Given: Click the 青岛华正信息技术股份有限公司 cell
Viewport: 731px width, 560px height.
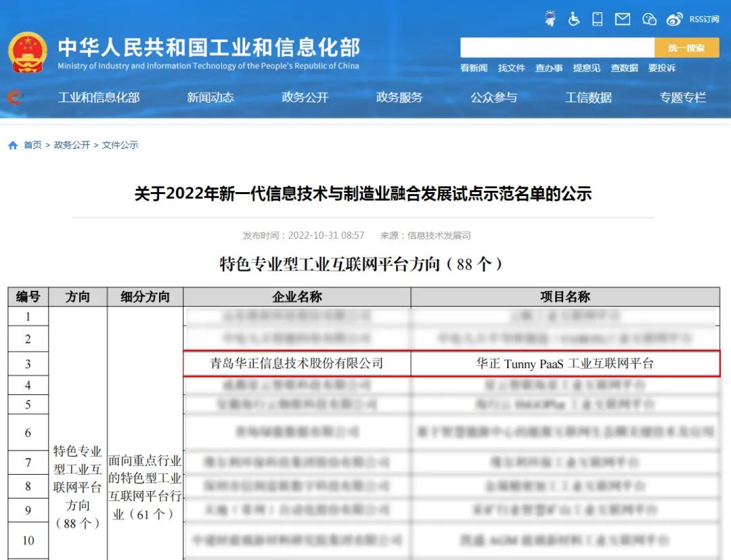Looking at the screenshot, I should (x=296, y=363).
